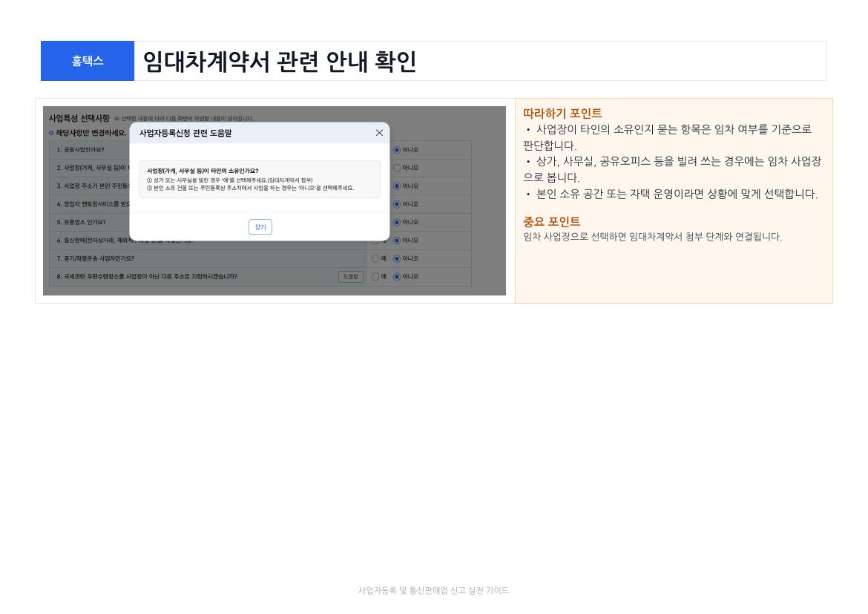Screen dimensions: 868x614
Task: Click the heading 따라하기 포인트
Action: tap(562, 114)
